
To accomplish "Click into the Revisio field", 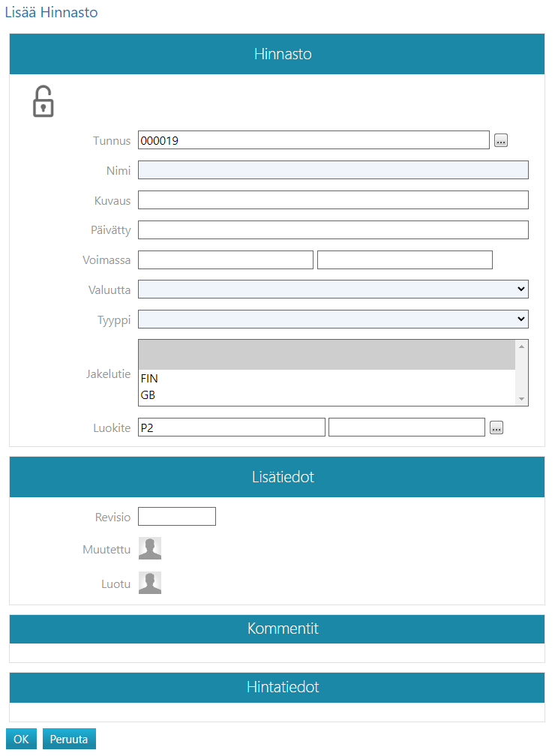I will coord(177,517).
